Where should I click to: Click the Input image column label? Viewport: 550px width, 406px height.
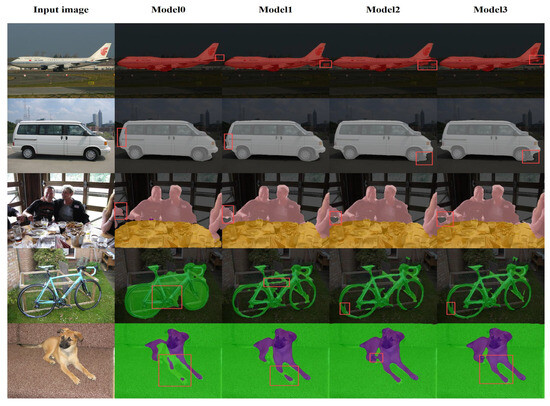pos(61,9)
